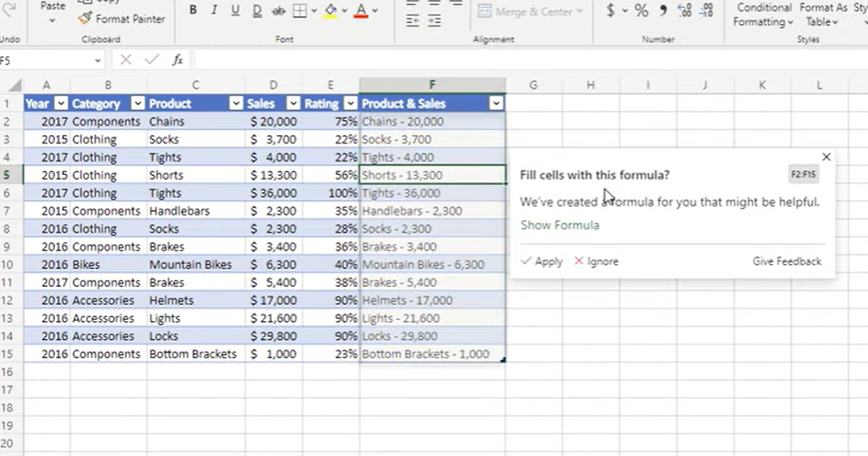868x456 pixels.
Task: Select cell Chains - 20,000
Action: coord(433,122)
